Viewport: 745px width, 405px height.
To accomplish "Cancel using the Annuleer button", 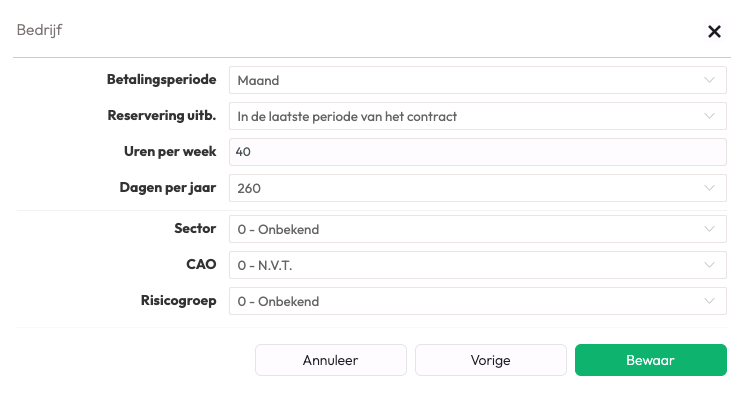I will tap(331, 360).
